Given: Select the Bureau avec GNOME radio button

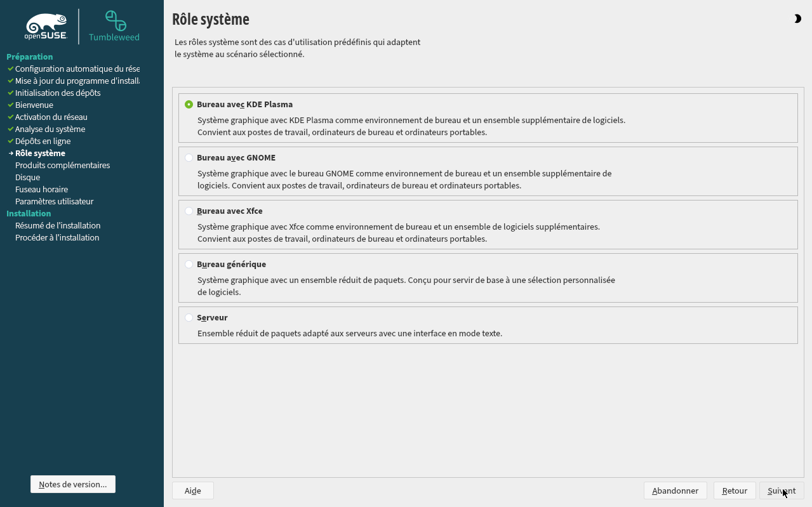Looking at the screenshot, I should (x=189, y=157).
